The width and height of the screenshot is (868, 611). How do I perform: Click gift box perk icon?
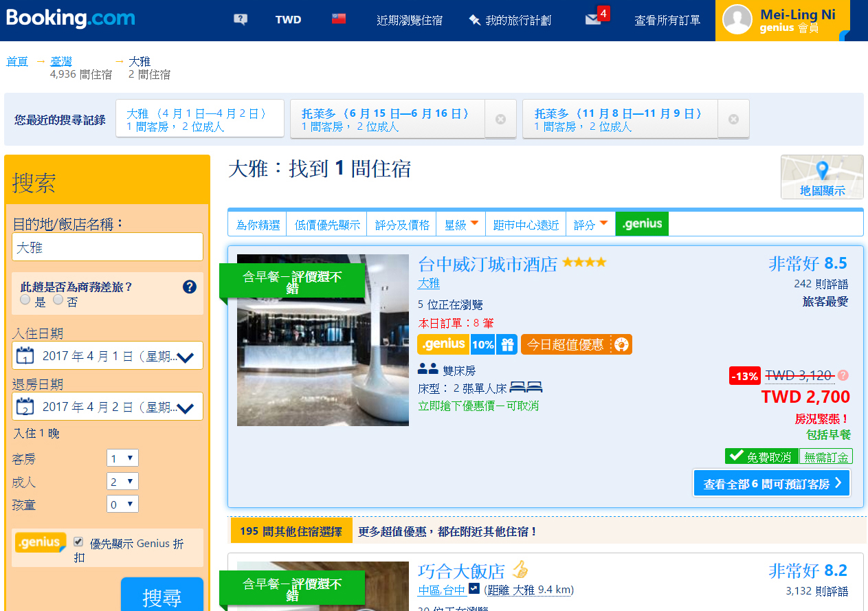point(507,344)
